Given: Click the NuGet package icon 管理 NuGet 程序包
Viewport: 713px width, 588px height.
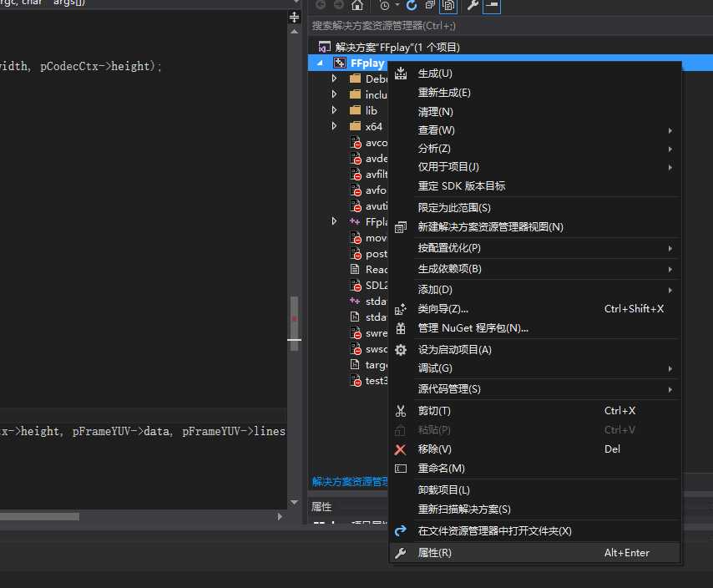Looking at the screenshot, I should (401, 328).
